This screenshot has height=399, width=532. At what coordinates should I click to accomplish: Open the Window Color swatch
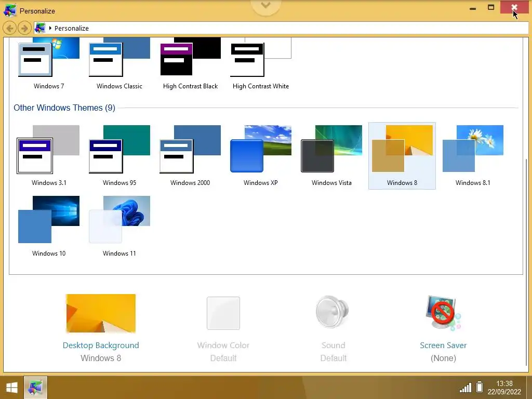(223, 313)
